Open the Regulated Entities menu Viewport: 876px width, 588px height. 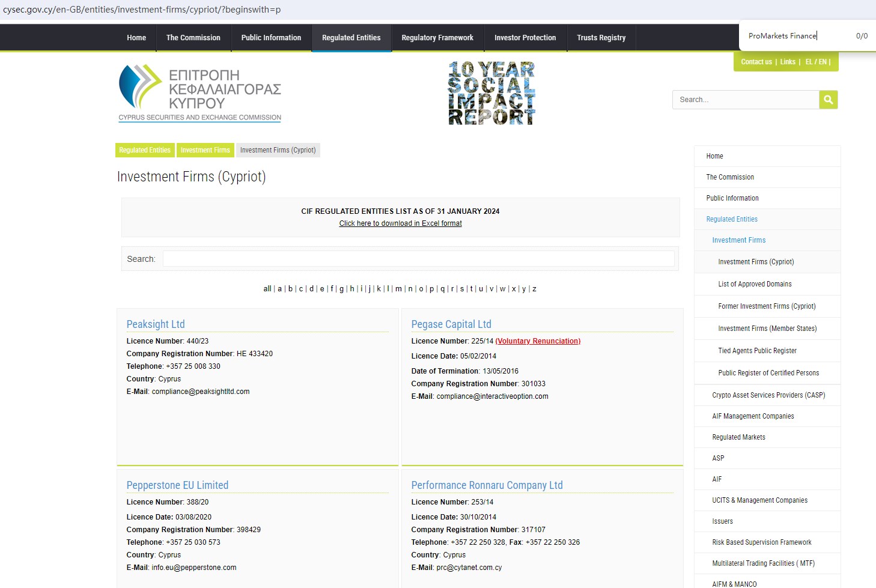click(x=351, y=38)
